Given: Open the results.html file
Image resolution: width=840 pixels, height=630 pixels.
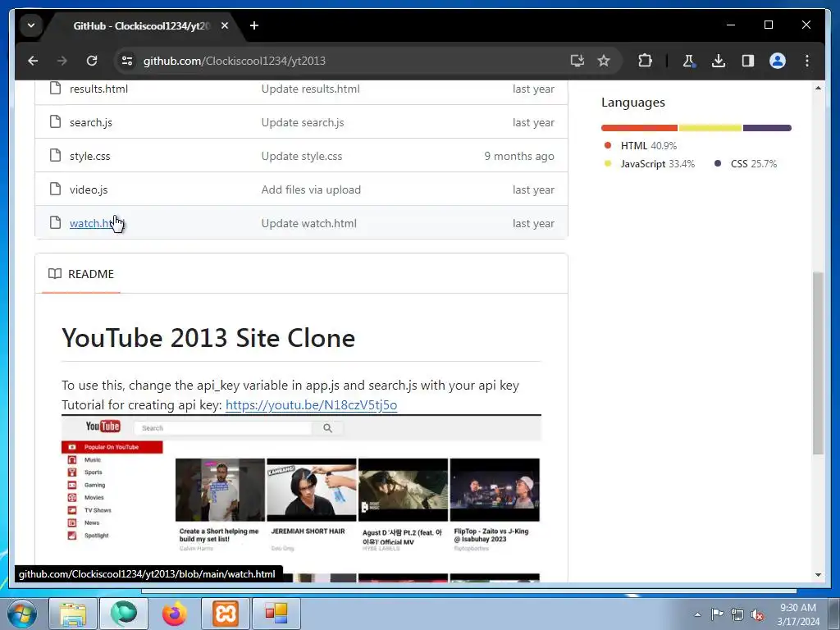Looking at the screenshot, I should (x=98, y=89).
